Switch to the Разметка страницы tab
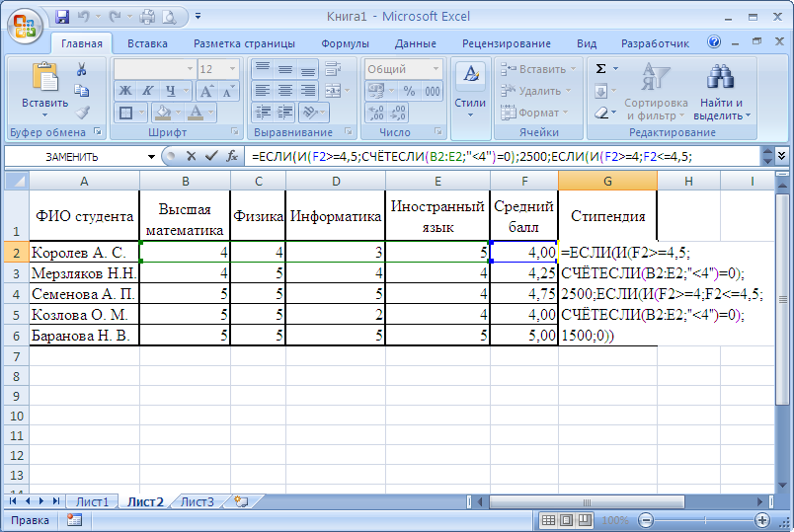The height and width of the screenshot is (532, 794). (x=244, y=43)
